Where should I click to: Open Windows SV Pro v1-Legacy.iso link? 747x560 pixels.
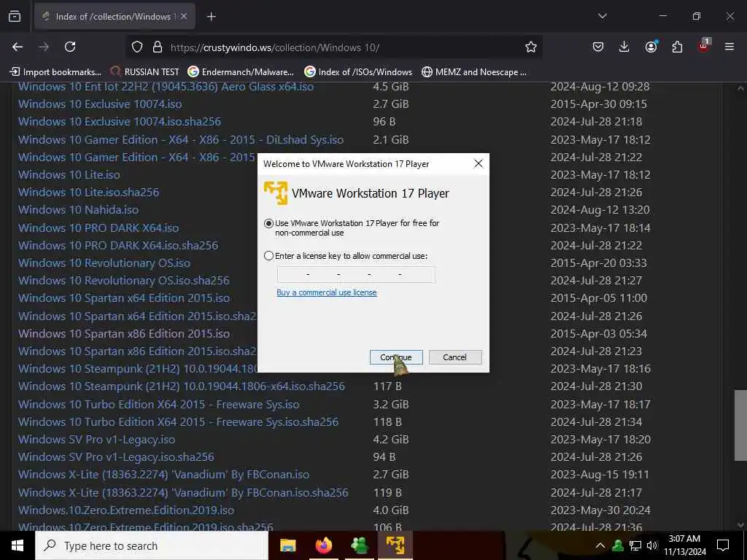pyautogui.click(x=97, y=439)
